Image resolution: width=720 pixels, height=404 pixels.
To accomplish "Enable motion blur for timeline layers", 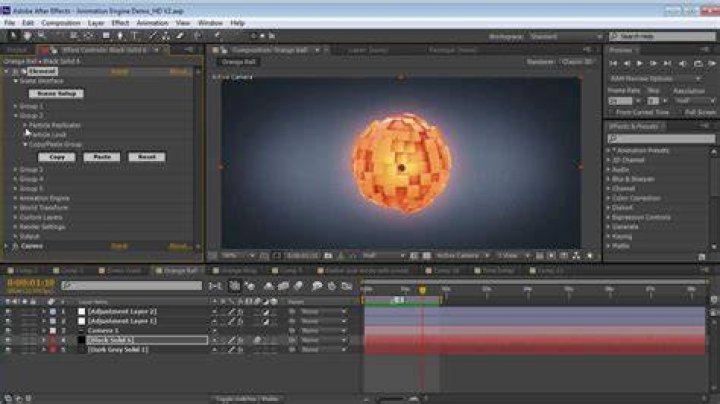I will coord(298,286).
